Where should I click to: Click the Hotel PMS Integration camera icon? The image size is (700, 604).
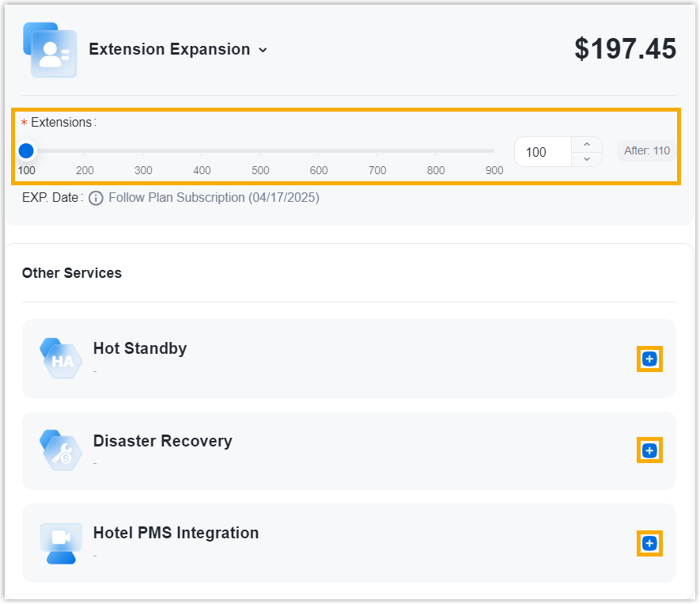[61, 542]
